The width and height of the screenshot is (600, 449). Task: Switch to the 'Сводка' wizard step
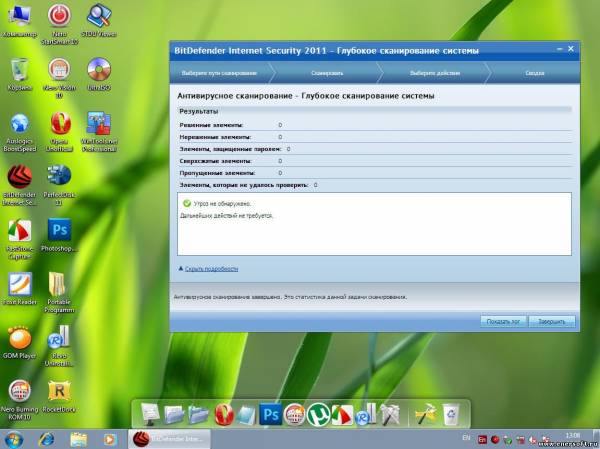(x=535, y=73)
